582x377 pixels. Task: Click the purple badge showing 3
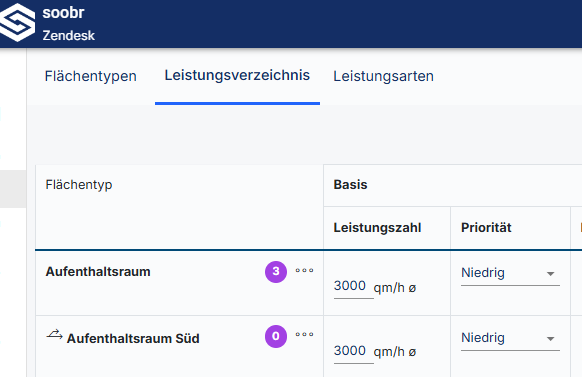276,272
